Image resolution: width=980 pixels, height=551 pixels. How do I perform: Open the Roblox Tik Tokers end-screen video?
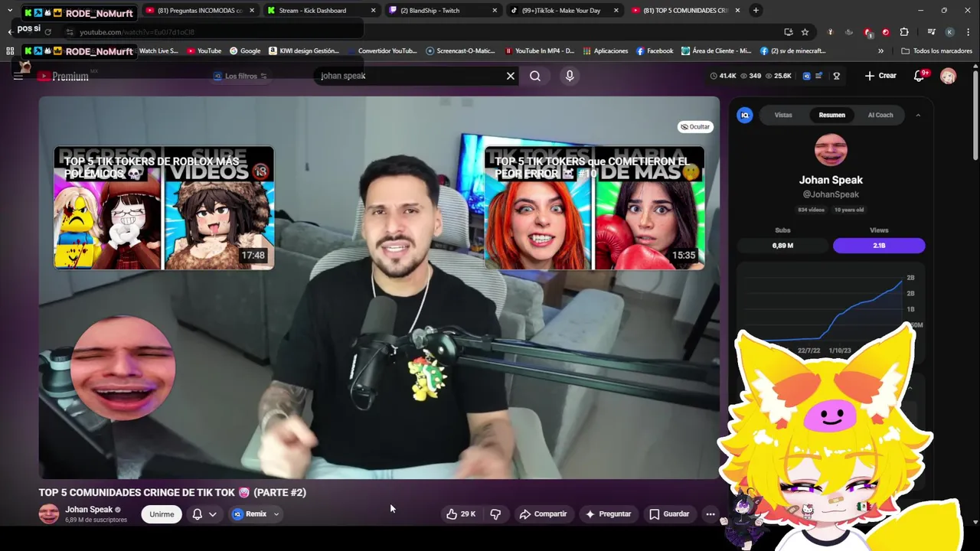164,208
